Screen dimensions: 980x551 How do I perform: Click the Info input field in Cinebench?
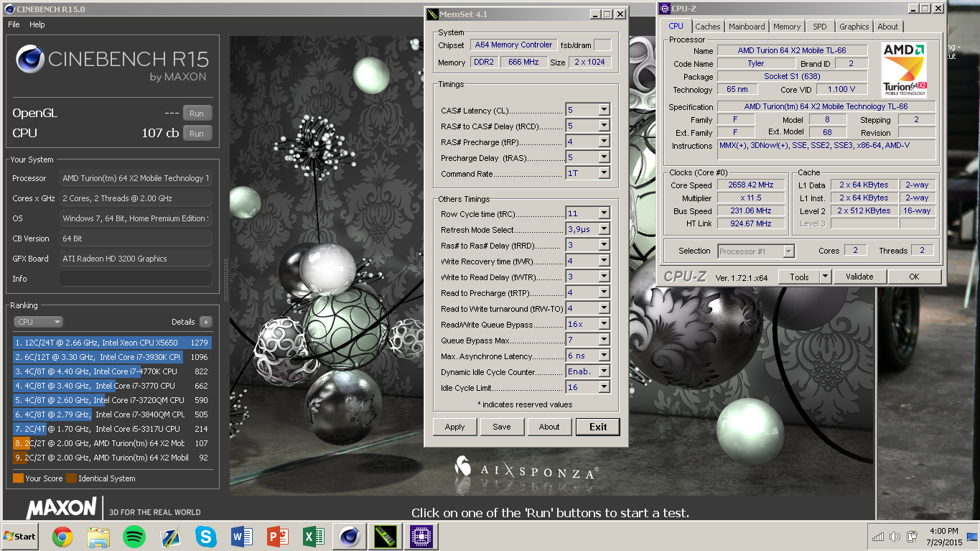pyautogui.click(x=136, y=279)
